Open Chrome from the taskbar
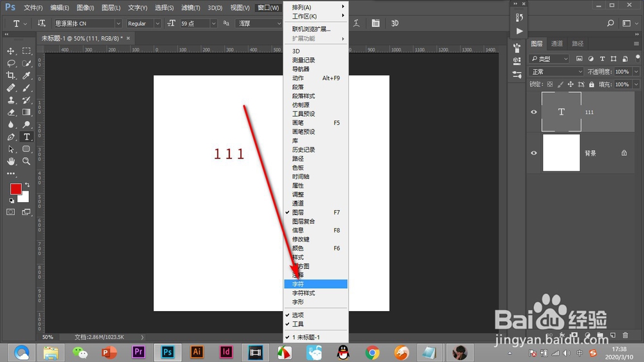Screen dimensions: 644x362 tap(372, 352)
